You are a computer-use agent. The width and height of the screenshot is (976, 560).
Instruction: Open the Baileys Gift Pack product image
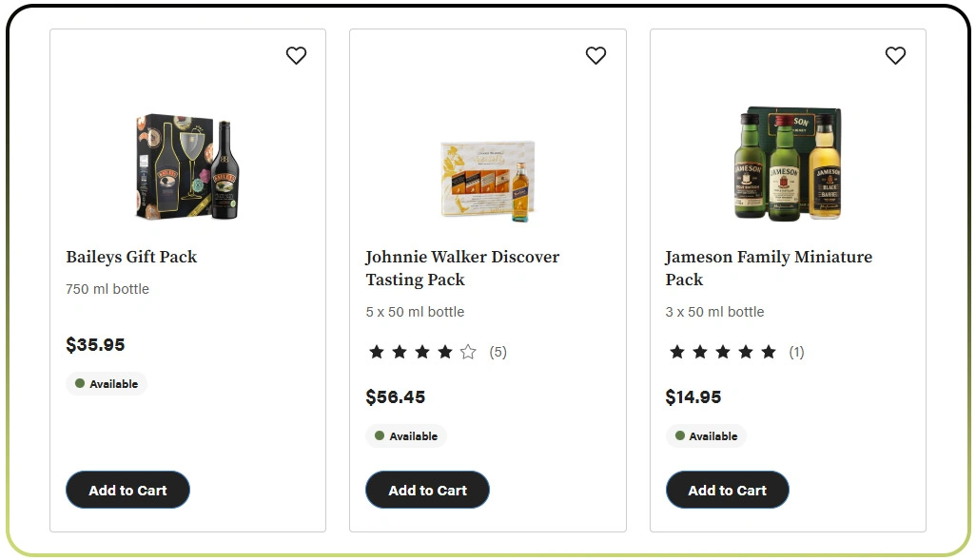pyautogui.click(x=188, y=166)
